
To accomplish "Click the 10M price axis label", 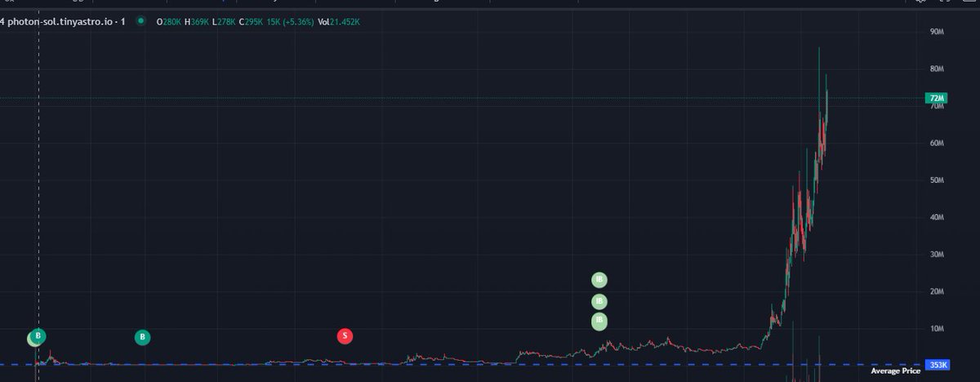I will click(x=937, y=329).
